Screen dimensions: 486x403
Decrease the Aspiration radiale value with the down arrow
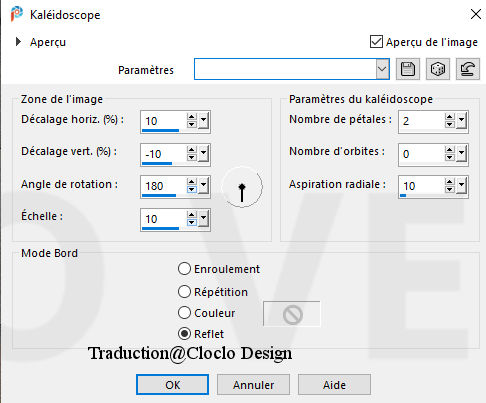click(450, 190)
